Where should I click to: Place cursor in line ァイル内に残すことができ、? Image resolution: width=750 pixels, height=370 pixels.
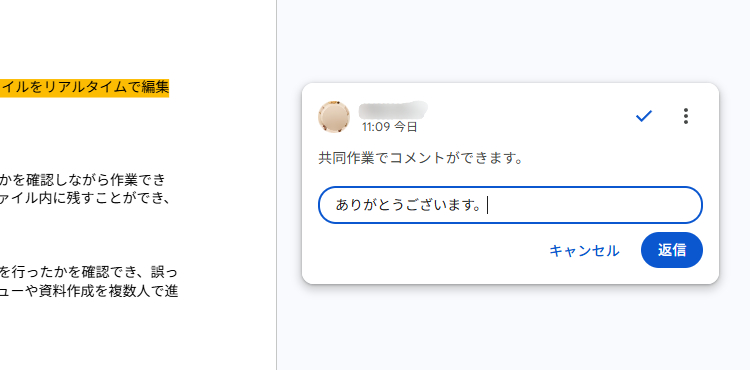(x=85, y=198)
